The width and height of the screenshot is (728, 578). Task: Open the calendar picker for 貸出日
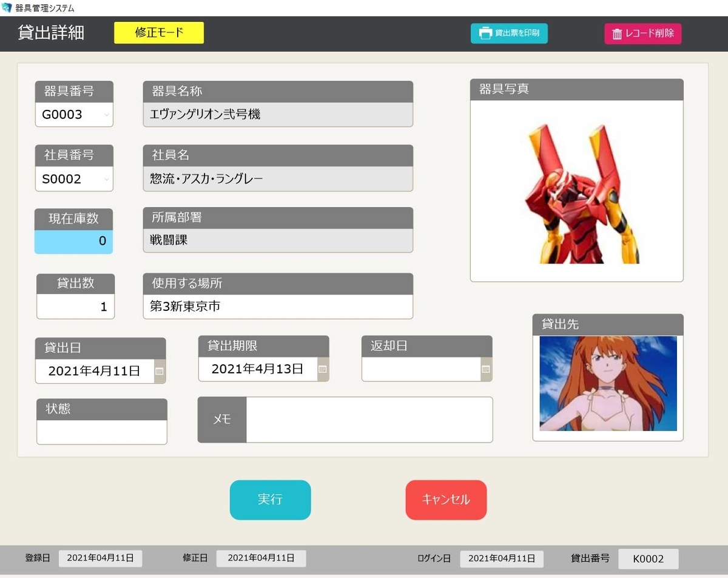[160, 371]
